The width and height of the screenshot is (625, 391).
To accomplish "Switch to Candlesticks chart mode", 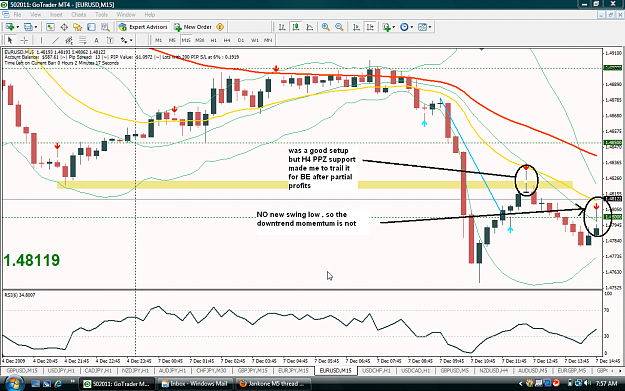I will coord(296,27).
